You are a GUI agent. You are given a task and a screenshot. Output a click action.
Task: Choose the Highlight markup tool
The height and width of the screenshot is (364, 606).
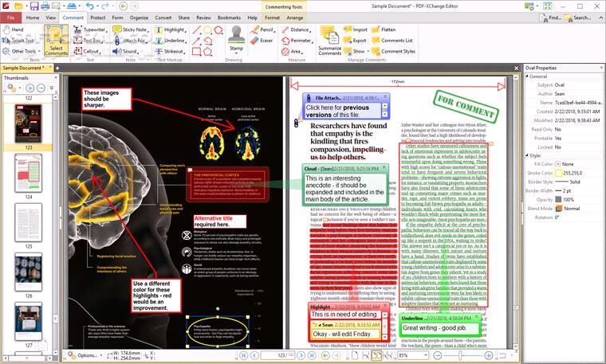(173, 29)
